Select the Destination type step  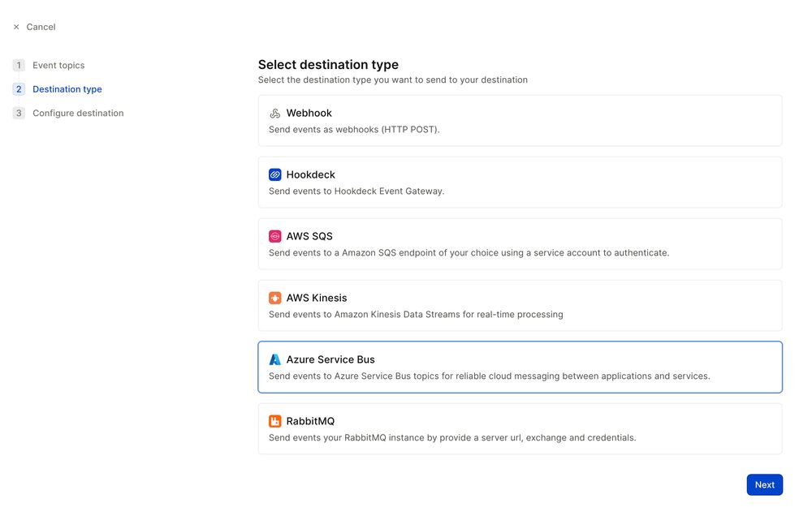67,89
